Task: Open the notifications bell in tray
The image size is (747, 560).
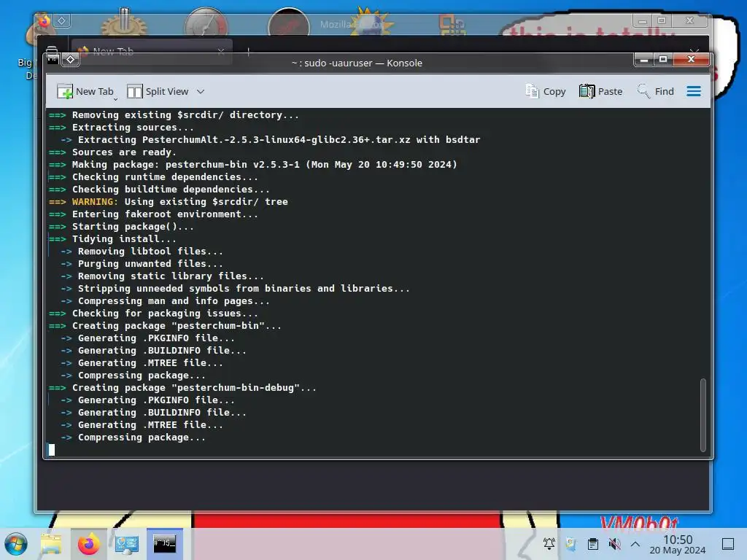Action: click(x=549, y=543)
